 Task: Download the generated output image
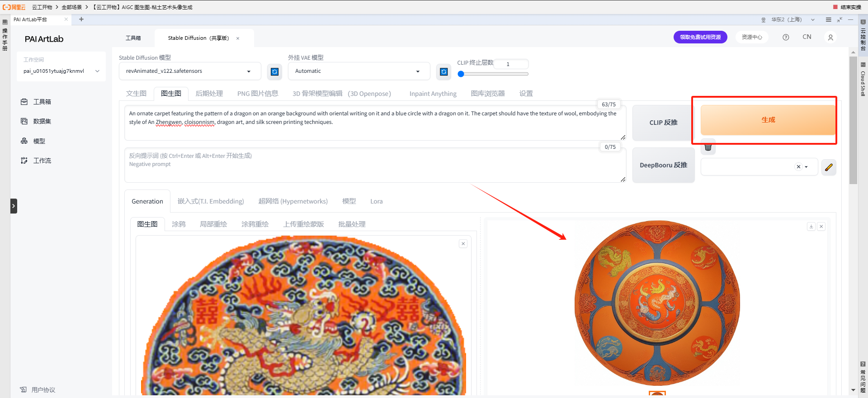point(811,226)
